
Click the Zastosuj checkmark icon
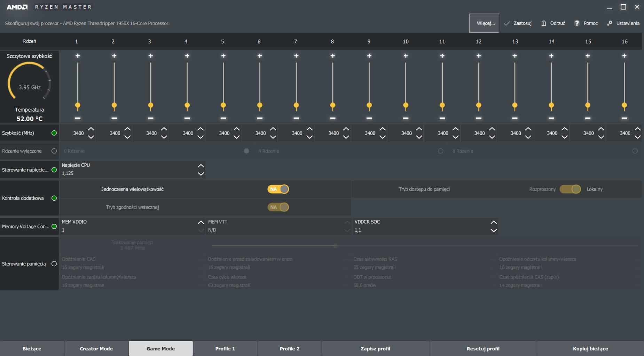click(507, 23)
